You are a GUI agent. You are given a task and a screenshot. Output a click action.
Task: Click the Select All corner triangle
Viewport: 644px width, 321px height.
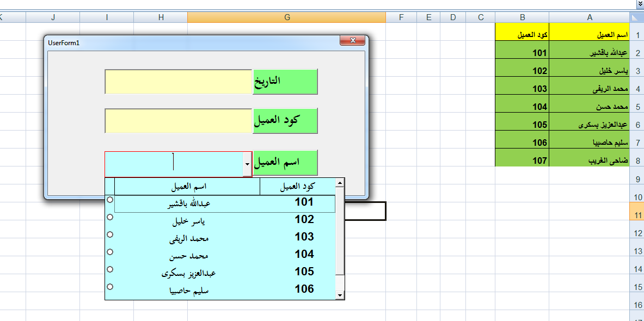click(x=636, y=17)
